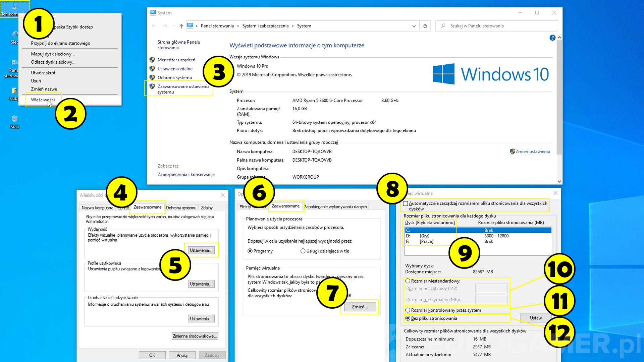Viewport: 644px width, 362px height.
Task: Click the Menedżer urządzeń shield icon
Action: [152, 60]
